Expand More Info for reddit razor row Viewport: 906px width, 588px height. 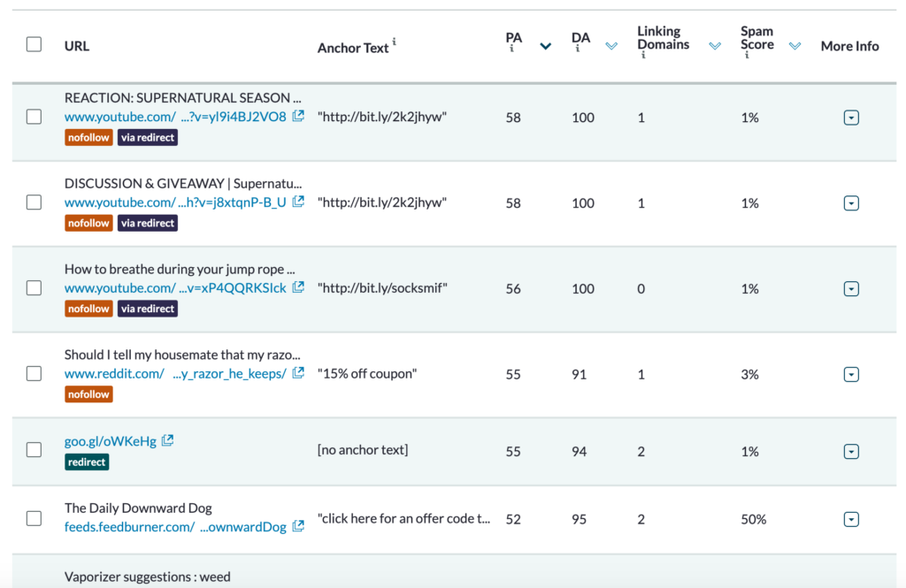tap(851, 374)
